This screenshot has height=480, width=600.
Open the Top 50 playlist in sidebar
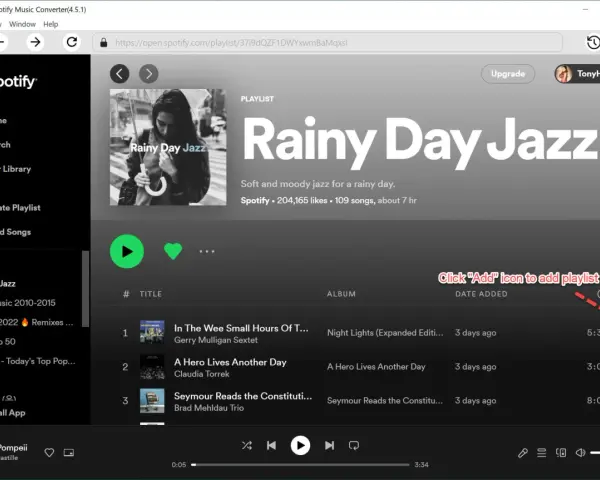coord(8,341)
